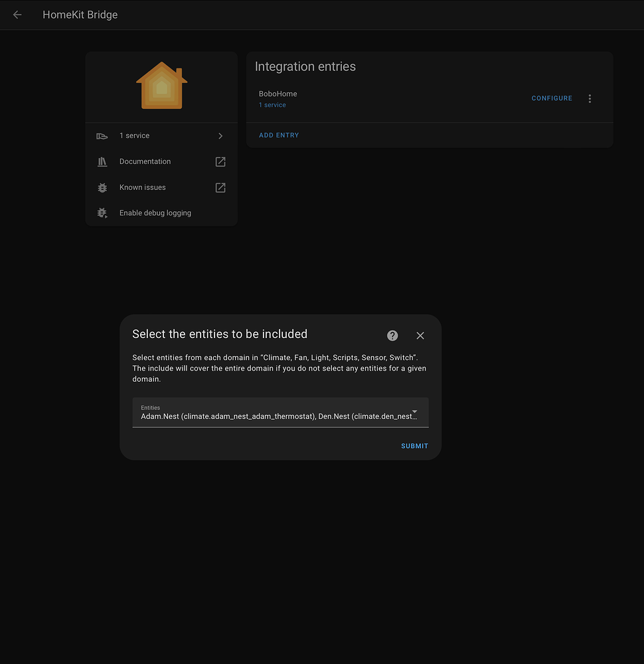Open the BoboHome 1 service link
The width and height of the screenshot is (644, 664).
pos(272,106)
